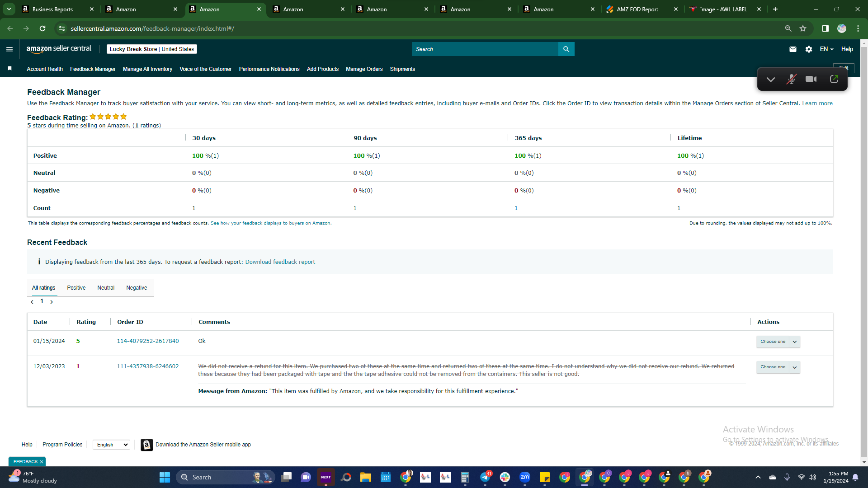Open Choose one dropdown for 12/03/2023 feedback

(x=778, y=367)
